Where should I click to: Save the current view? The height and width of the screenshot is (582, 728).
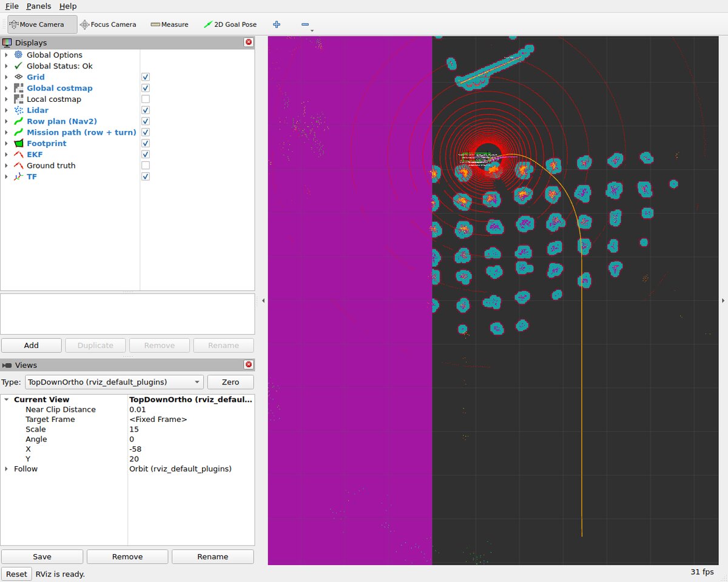[42, 557]
